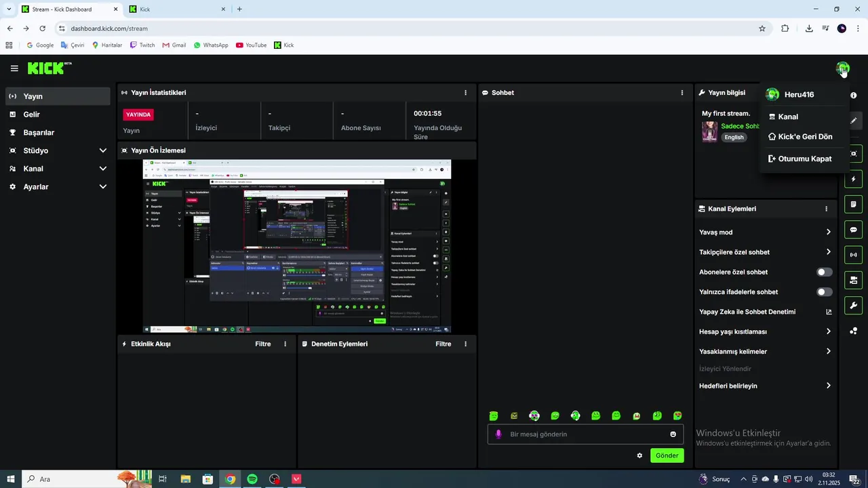Click Filtre in Etkinlik Akışı panel
Viewport: 868px width, 488px height.
262,344
